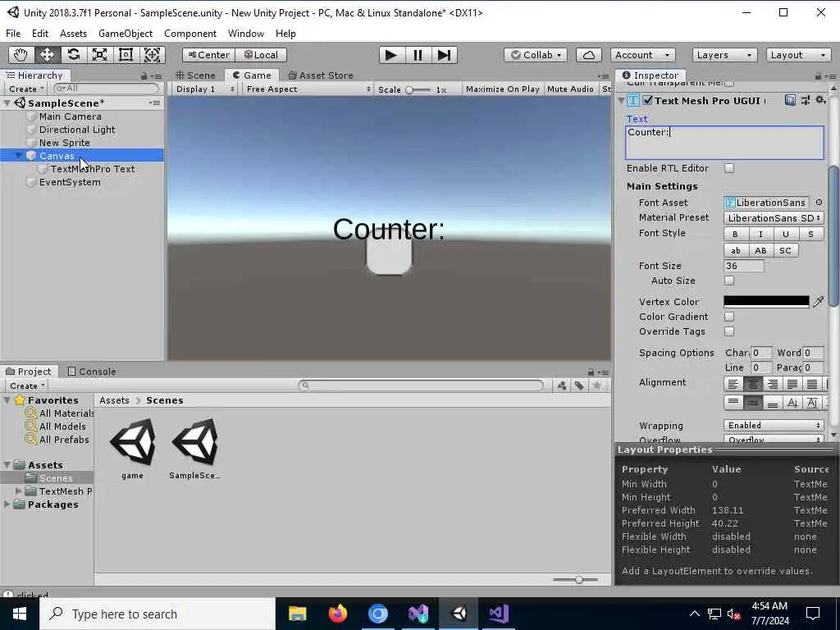Open the Layout dropdown
The image size is (840, 630).
click(x=797, y=55)
